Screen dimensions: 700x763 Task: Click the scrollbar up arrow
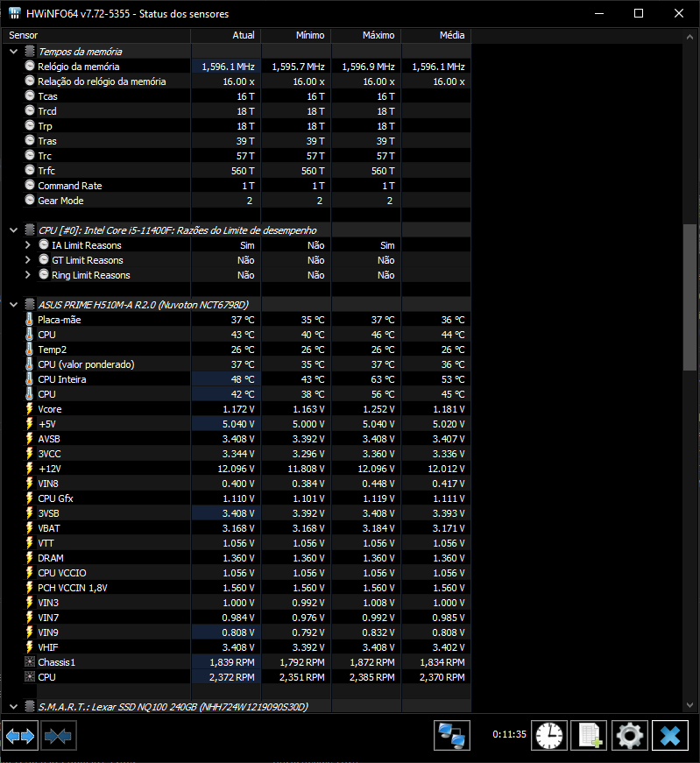click(689, 37)
